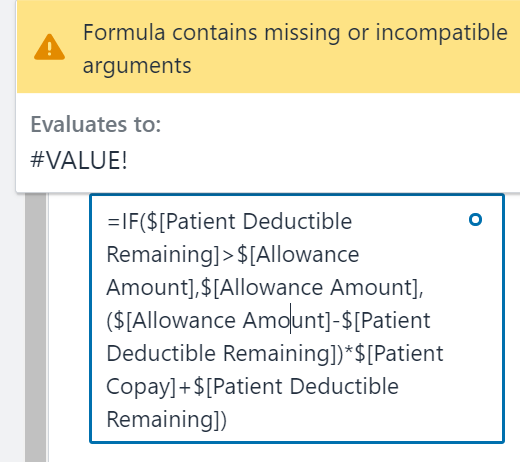Click the #VALUE! evaluation result
Image resolution: width=520 pixels, height=462 pixels.
(x=79, y=160)
